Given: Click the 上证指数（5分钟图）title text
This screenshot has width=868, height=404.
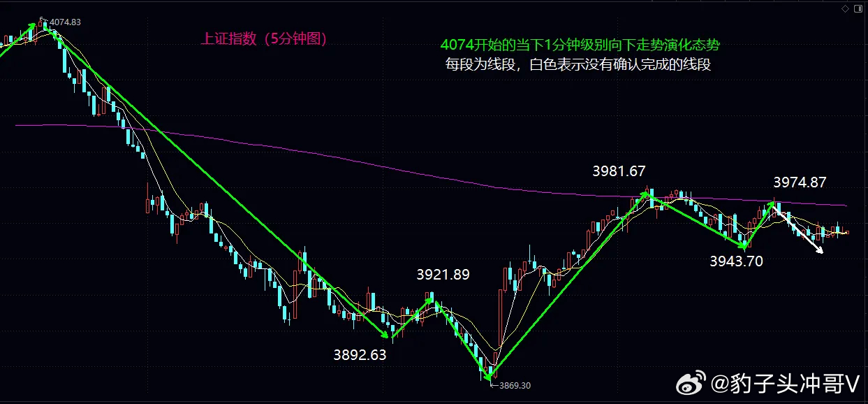Looking at the screenshot, I should (x=264, y=39).
